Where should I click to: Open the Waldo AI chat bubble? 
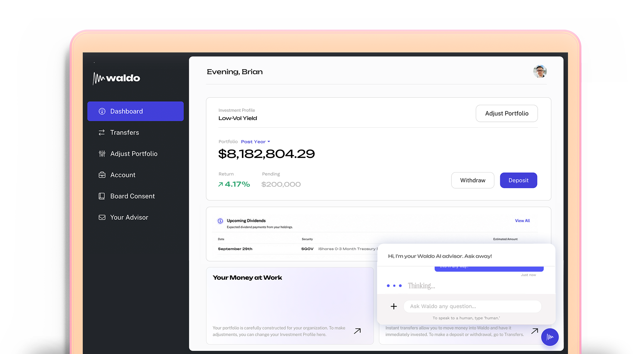click(x=550, y=337)
